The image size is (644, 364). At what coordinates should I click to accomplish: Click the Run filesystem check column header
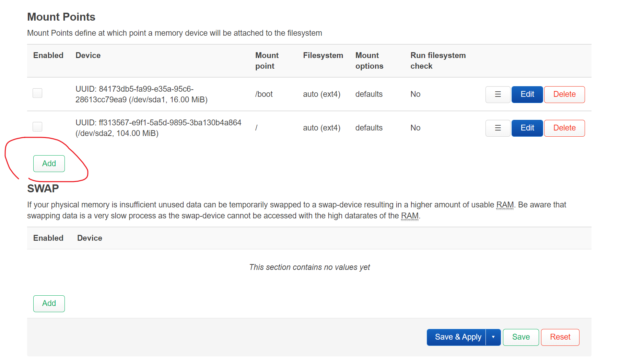click(438, 61)
